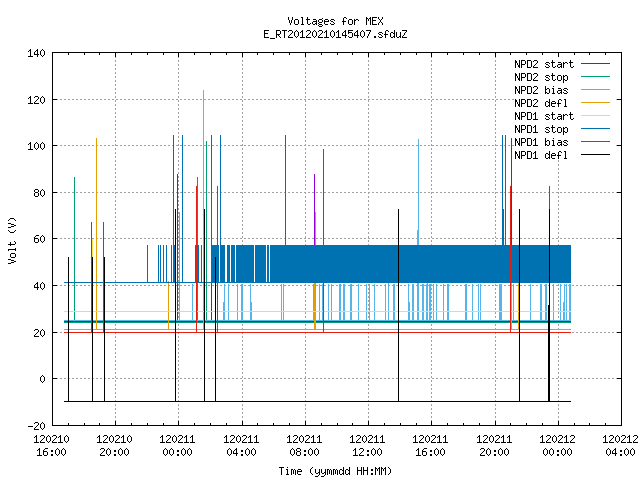Click the y-axis tick value 140
This screenshot has width=640, height=480.
[x=36, y=53]
